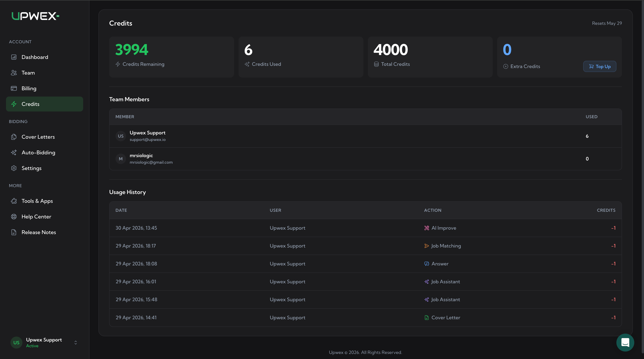Click the '3994' credits remaining value
The width and height of the screenshot is (644, 359).
132,49
